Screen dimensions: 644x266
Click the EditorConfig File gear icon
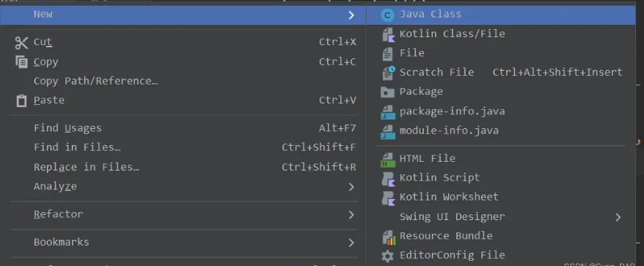pos(388,256)
